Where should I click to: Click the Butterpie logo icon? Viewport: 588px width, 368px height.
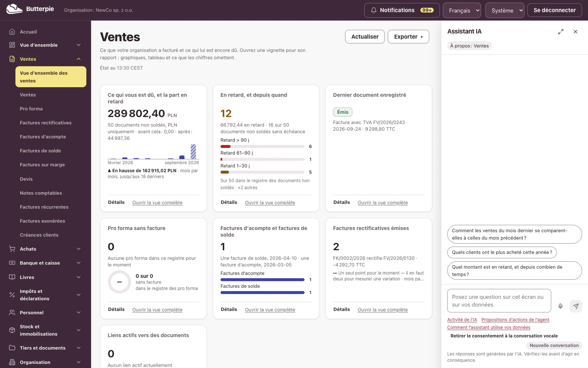click(x=14, y=9)
